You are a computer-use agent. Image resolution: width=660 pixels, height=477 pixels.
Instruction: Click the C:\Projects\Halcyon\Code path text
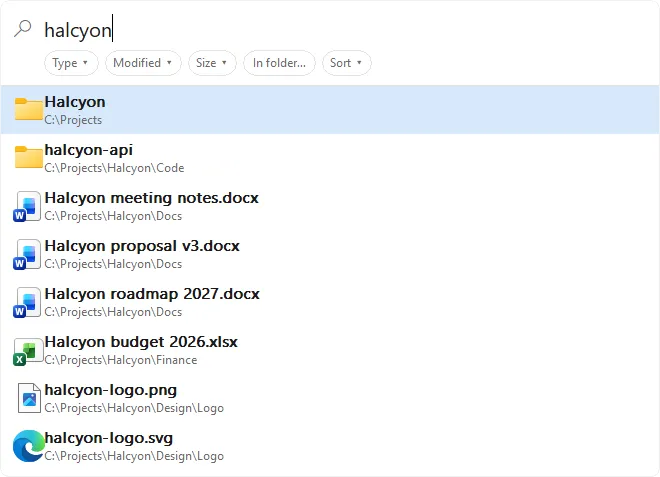coord(114,168)
